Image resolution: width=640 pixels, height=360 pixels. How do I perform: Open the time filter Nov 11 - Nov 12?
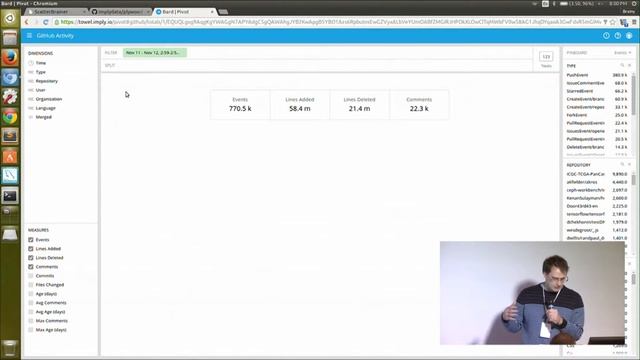[x=155, y=53]
